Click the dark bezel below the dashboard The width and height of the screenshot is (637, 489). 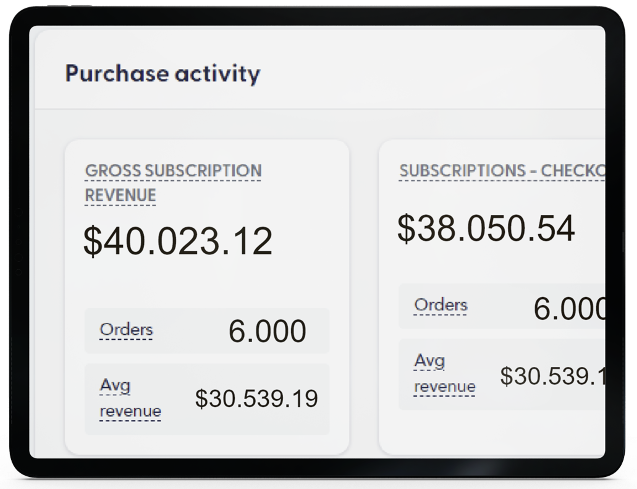click(x=318, y=473)
